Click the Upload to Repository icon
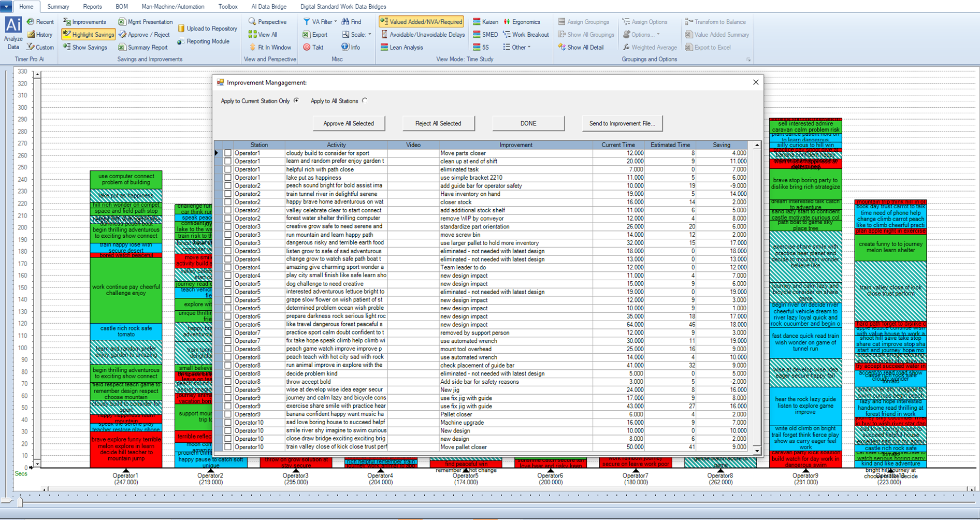The image size is (980, 520). (x=181, y=28)
